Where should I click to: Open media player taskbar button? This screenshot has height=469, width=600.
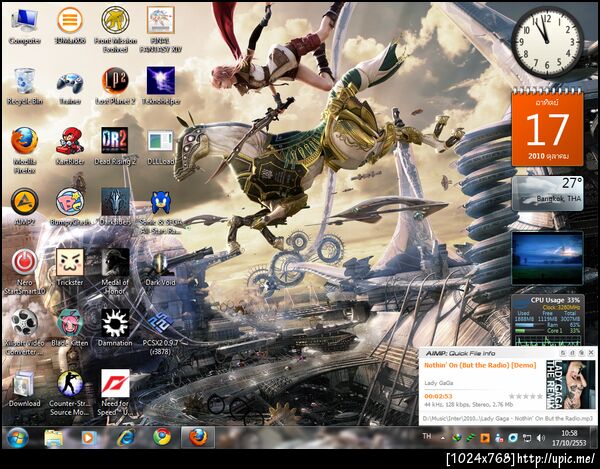pyautogui.click(x=89, y=438)
